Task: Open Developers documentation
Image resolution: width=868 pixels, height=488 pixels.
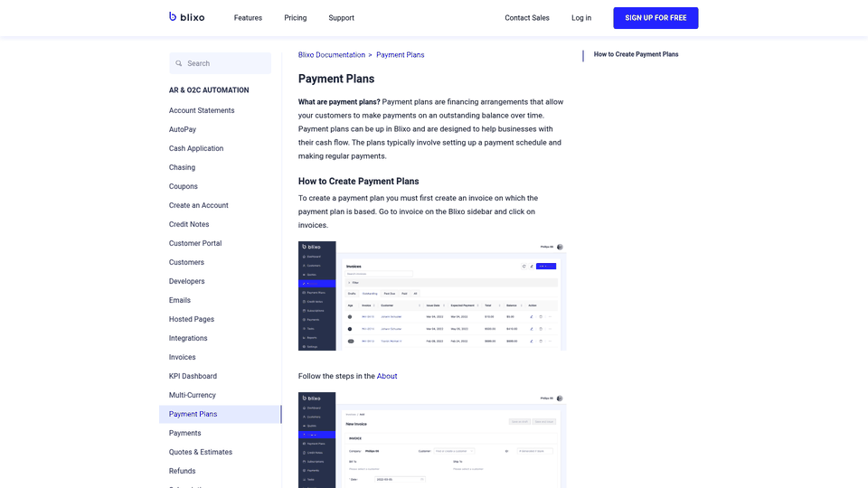Action: tap(186, 281)
